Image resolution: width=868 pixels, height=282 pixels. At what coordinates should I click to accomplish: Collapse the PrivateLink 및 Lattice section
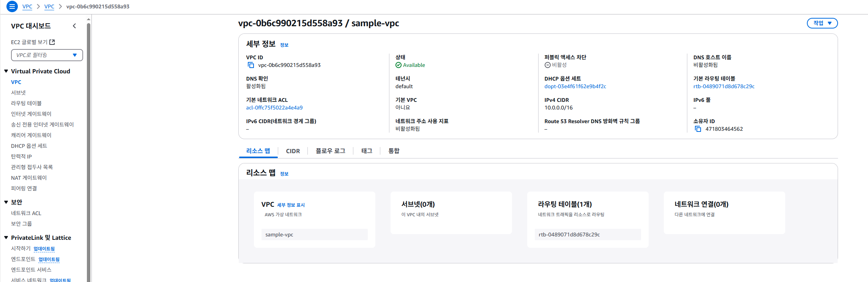[6, 238]
